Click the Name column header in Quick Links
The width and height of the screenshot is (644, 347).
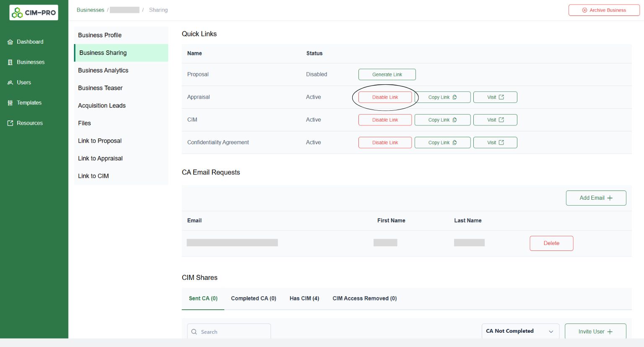pos(195,53)
